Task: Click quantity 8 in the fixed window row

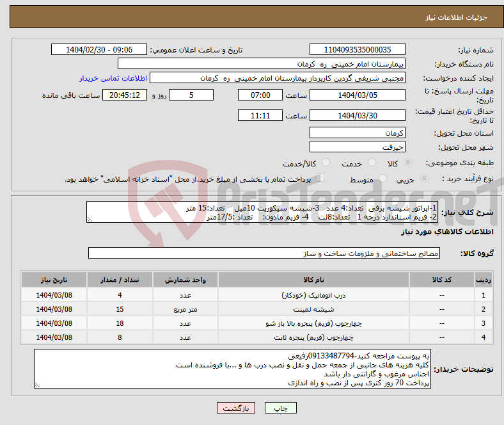Action: 120,338
